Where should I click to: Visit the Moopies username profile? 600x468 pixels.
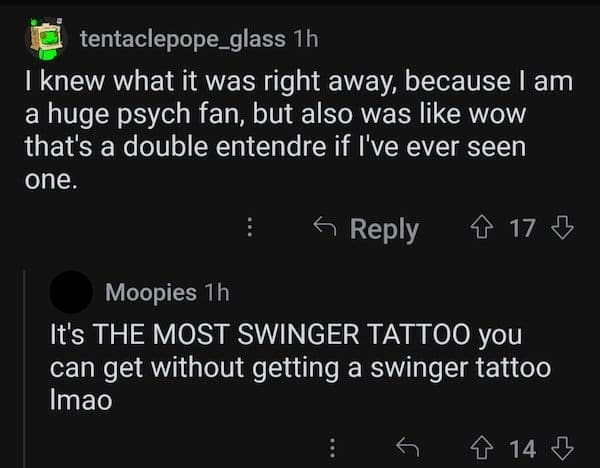tap(151, 292)
